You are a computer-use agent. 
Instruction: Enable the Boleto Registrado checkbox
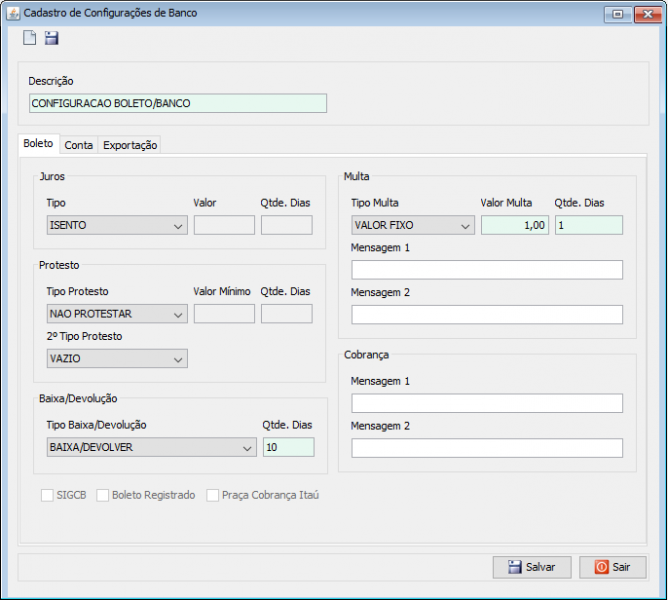[x=103, y=495]
